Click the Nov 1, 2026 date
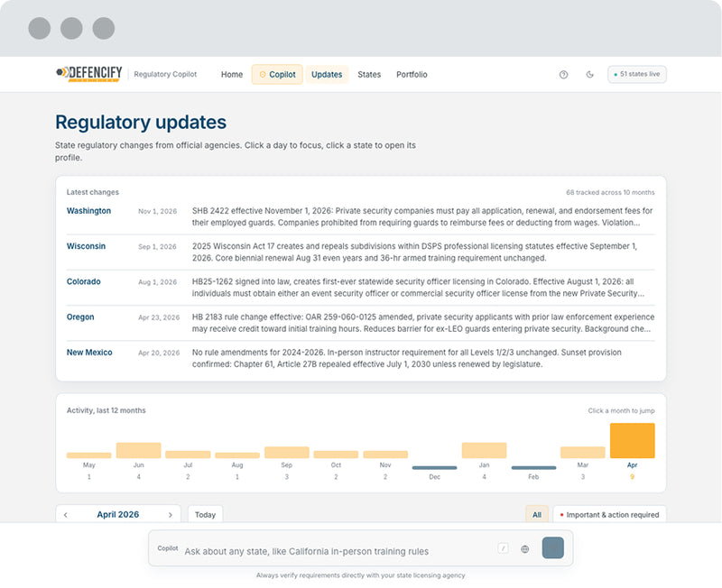Image resolution: width=722 pixels, height=588 pixels. 157,211
